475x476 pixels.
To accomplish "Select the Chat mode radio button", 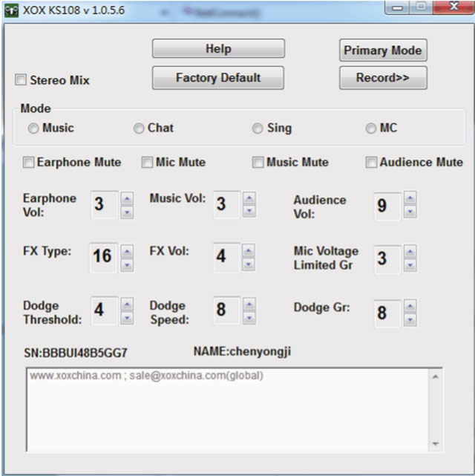I will pyautogui.click(x=139, y=128).
